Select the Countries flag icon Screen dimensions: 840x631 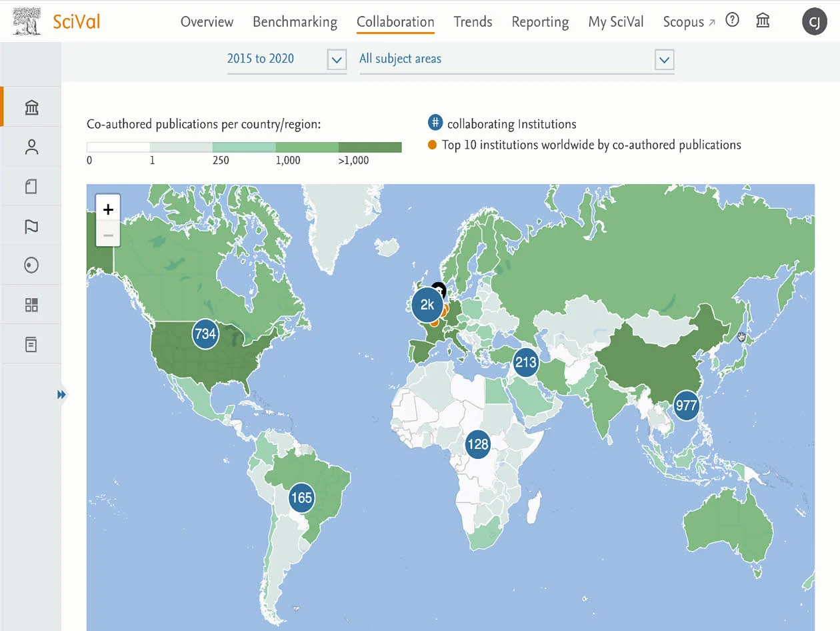click(31, 225)
